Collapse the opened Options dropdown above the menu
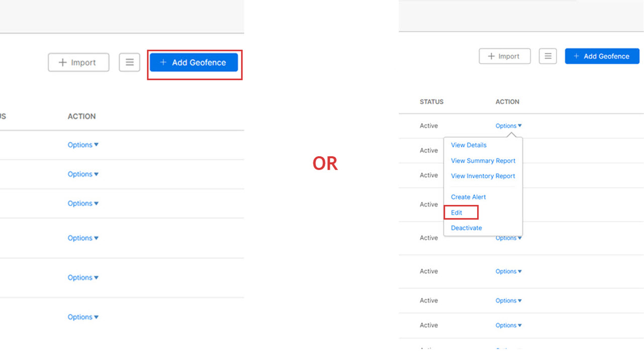The image size is (644, 351). click(x=509, y=126)
